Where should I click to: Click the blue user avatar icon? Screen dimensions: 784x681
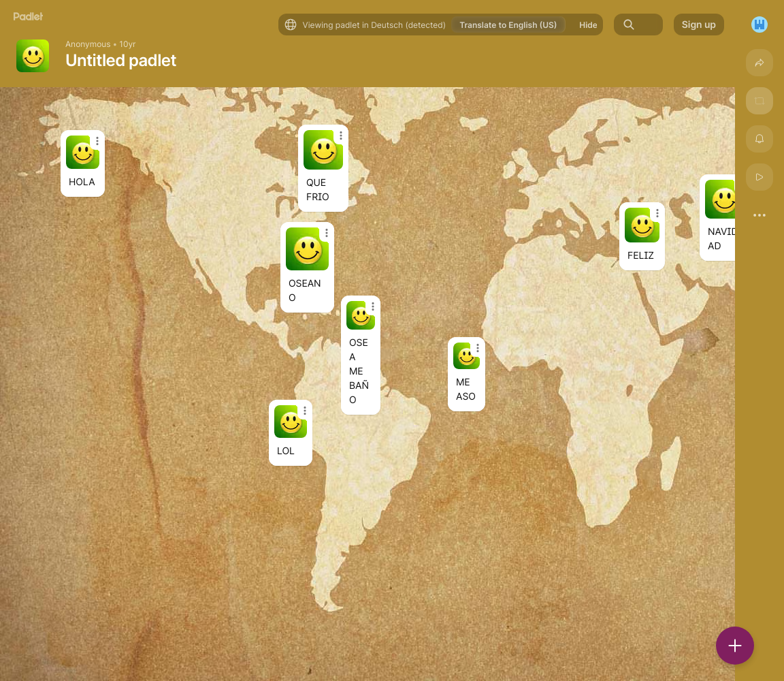(759, 25)
